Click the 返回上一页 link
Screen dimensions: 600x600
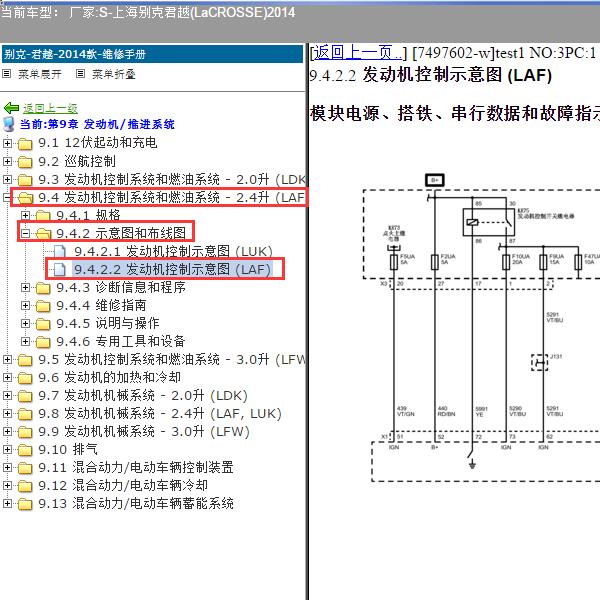pos(358,52)
